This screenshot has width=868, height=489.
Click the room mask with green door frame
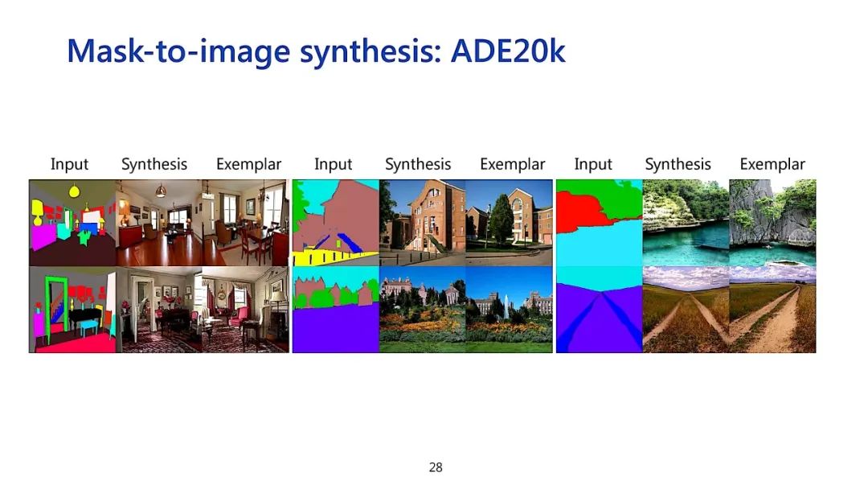click(x=72, y=309)
